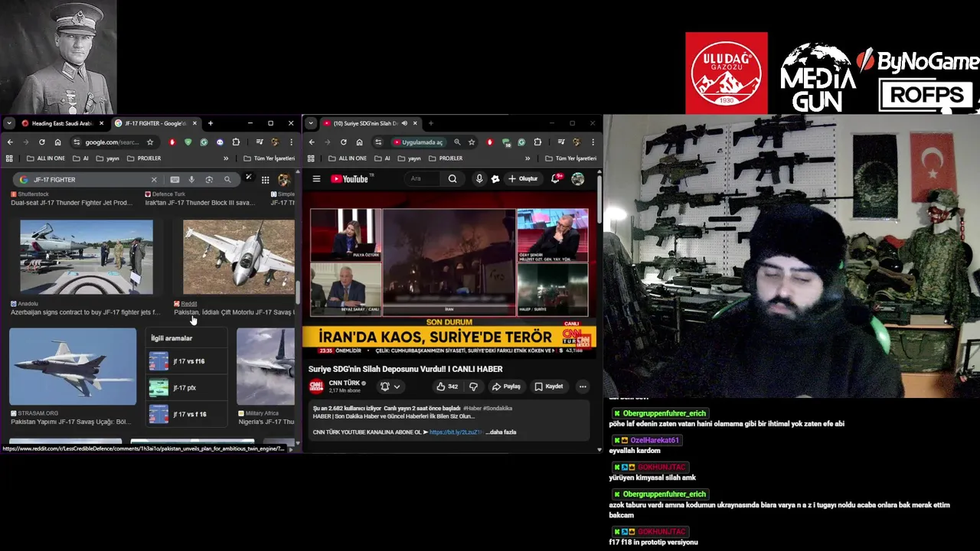Screen dimensions: 980x551
Task: Open YouTube guide hamburger menu
Action: coord(316,179)
